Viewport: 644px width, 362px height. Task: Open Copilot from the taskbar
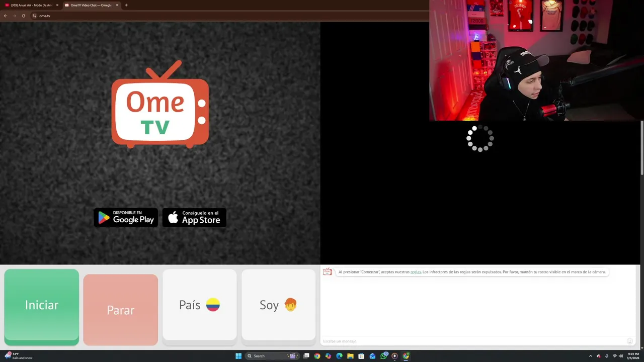[x=328, y=356]
